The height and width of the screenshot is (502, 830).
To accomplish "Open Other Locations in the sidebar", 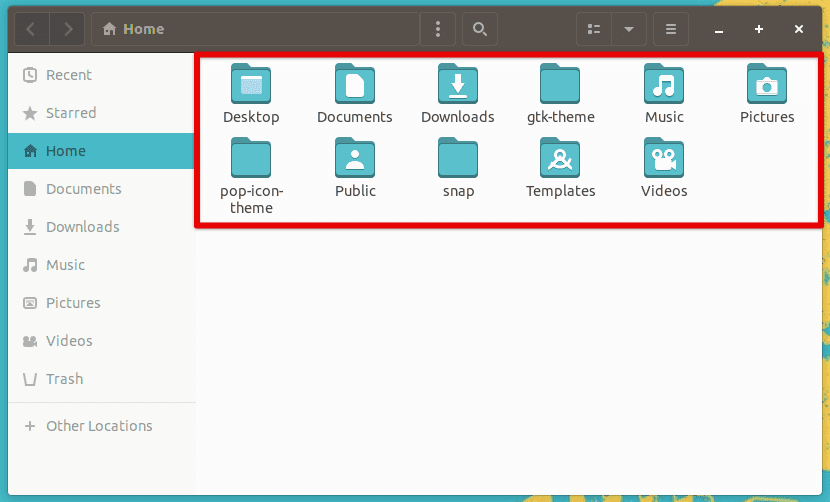I will coord(102,426).
